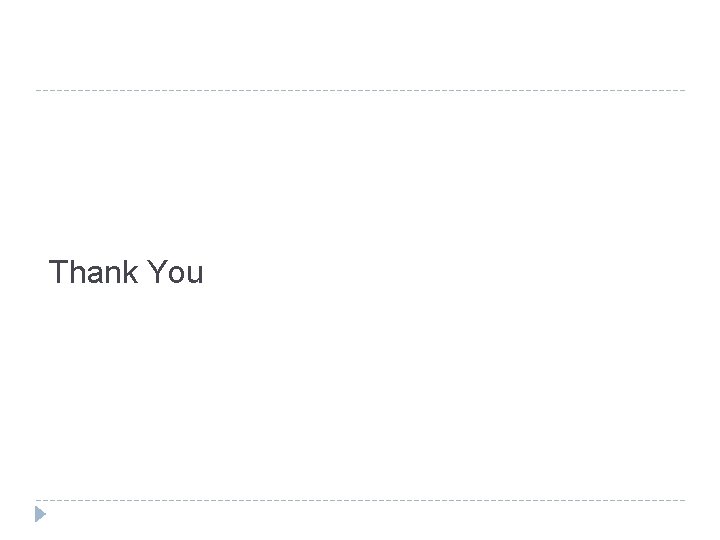Click the blue triangle arrow icon
The image size is (720, 540).
coord(40,515)
